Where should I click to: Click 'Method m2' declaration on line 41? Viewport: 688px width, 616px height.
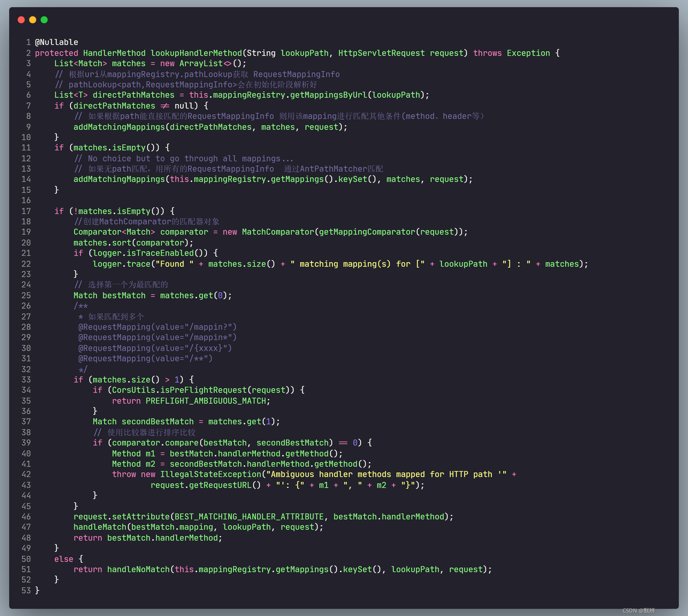(x=134, y=464)
